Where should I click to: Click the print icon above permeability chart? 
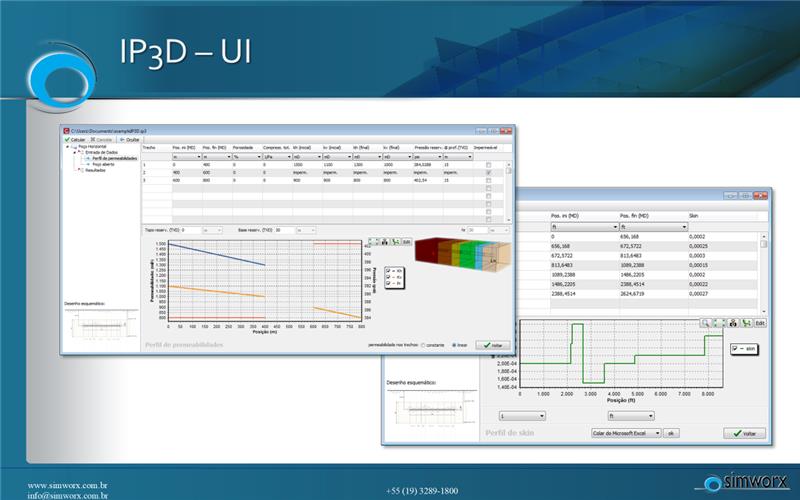[x=385, y=242]
